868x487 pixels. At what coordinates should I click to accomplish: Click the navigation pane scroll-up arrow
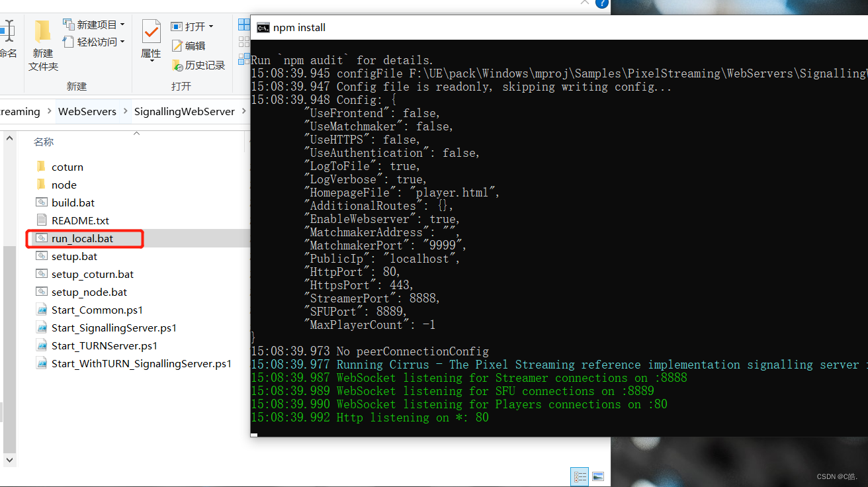click(9, 138)
